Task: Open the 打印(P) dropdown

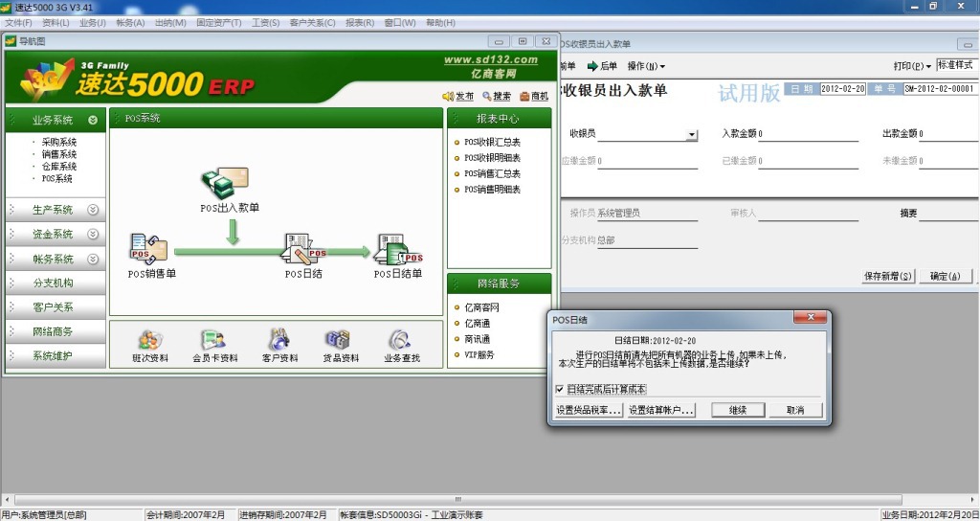Action: (912, 66)
